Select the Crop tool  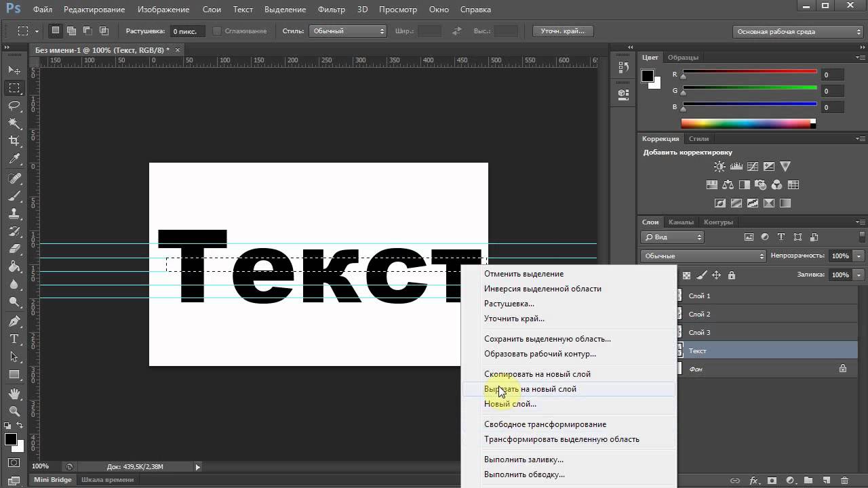(x=14, y=140)
